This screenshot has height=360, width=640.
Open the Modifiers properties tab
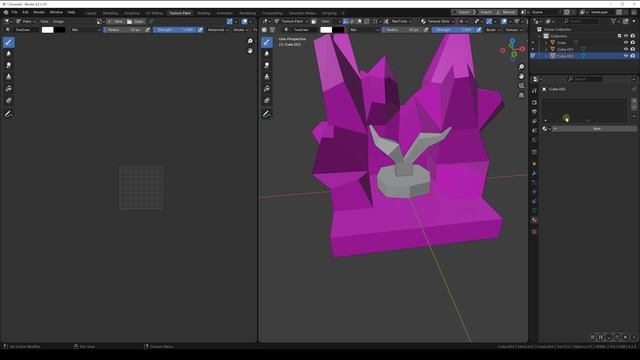pyautogui.click(x=534, y=173)
